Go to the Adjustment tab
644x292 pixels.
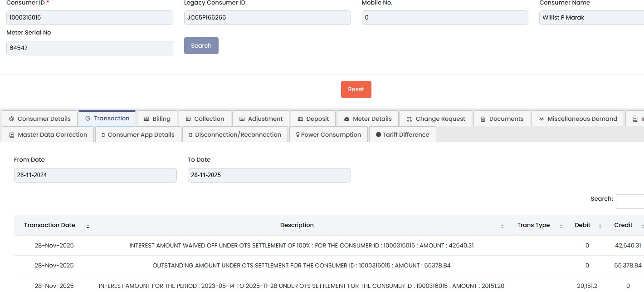pos(261,119)
